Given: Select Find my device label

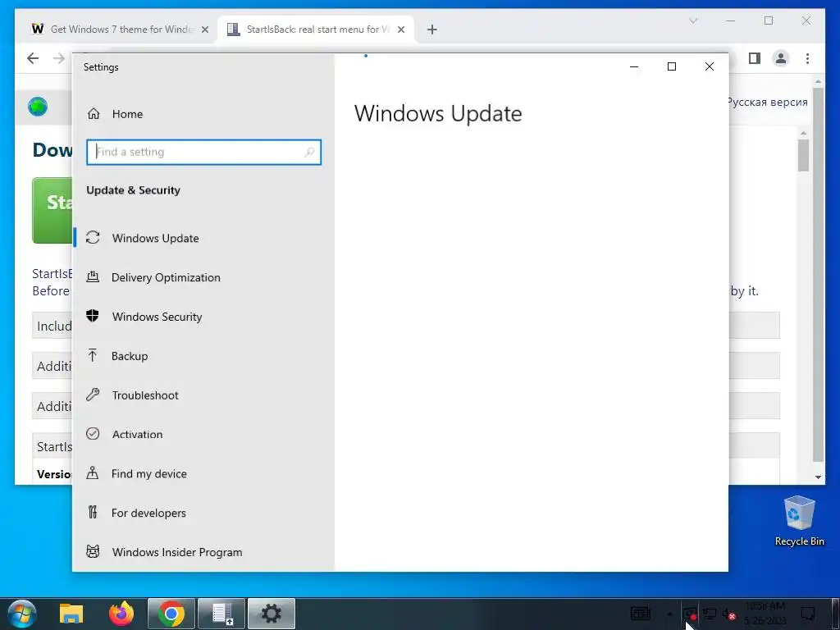Looking at the screenshot, I should click(149, 473).
